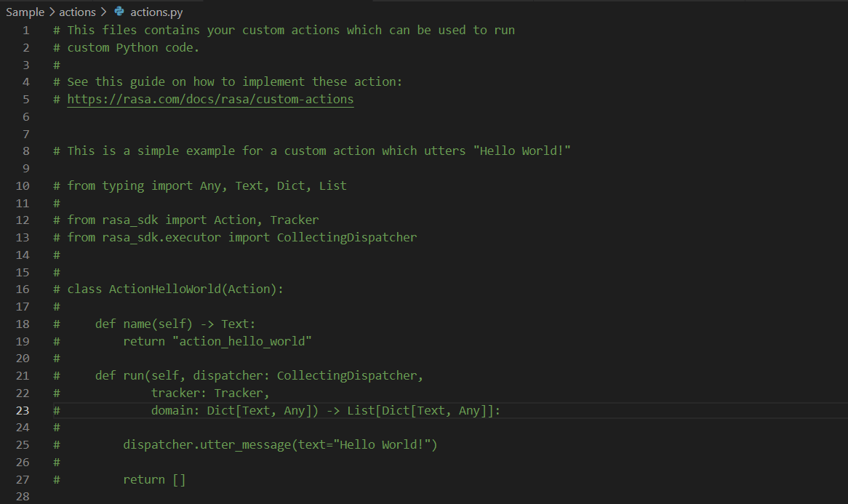Open the rasa.com custom-actions docs link
Screen dimensions: 848x504
(210, 100)
